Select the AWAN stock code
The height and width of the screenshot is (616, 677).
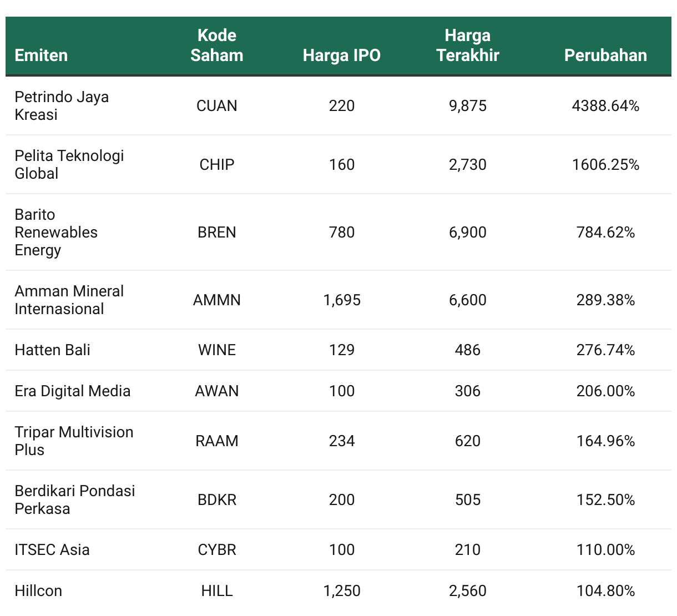pos(216,391)
